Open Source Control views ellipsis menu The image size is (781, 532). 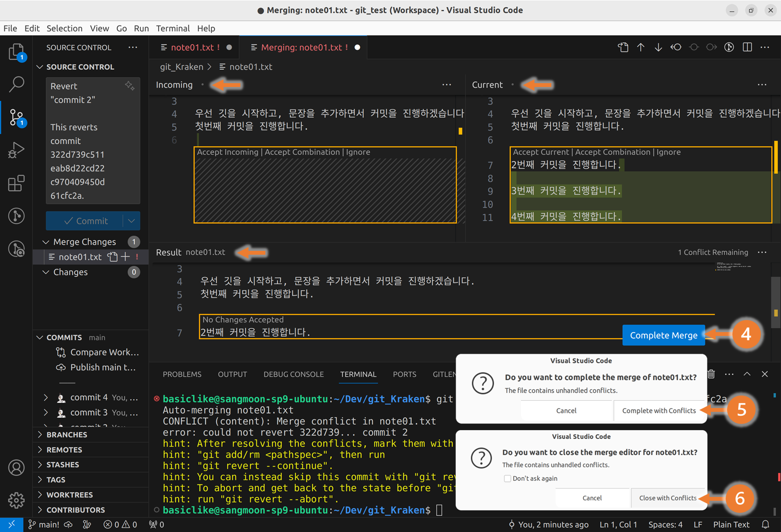click(133, 47)
